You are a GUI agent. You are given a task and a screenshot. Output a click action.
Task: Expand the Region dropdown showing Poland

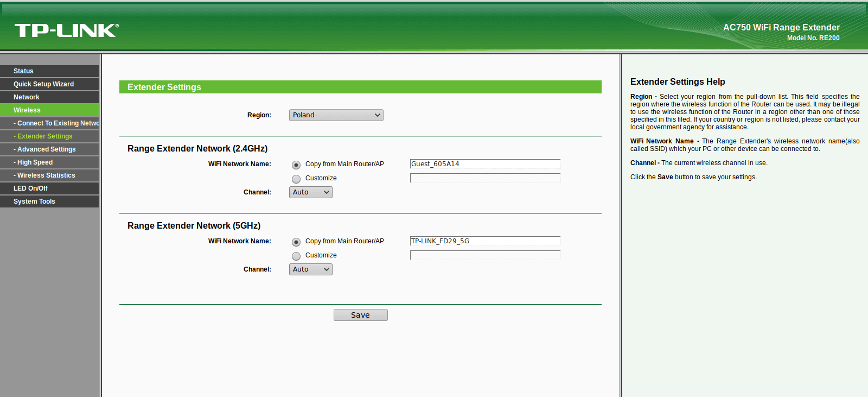point(336,115)
